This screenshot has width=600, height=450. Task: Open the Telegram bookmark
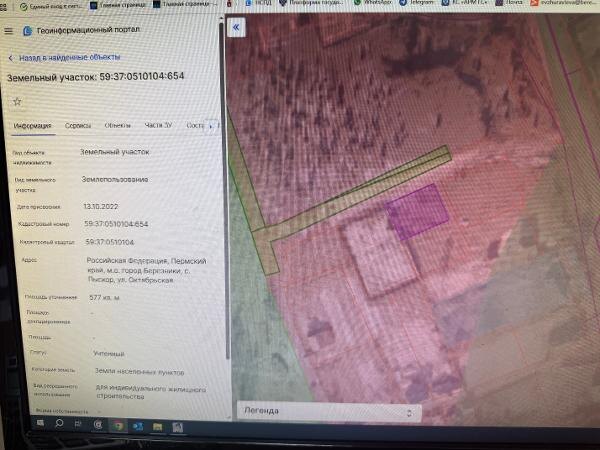pyautogui.click(x=417, y=2)
